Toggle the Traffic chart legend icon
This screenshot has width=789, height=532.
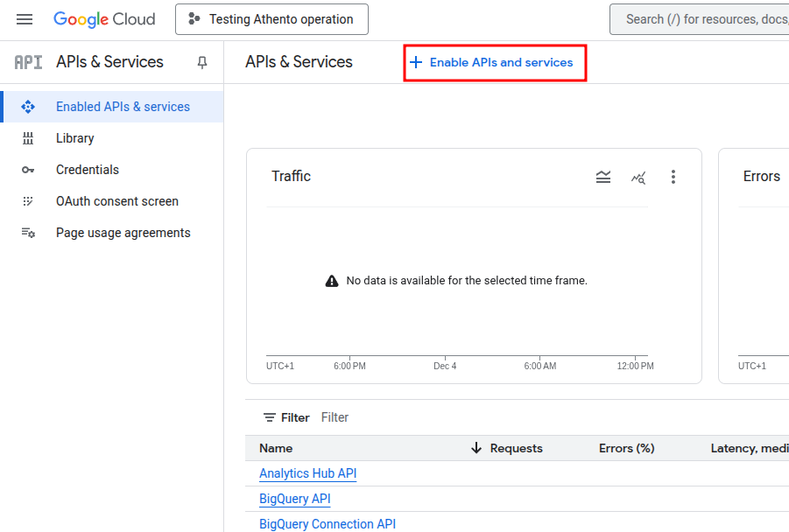603,177
